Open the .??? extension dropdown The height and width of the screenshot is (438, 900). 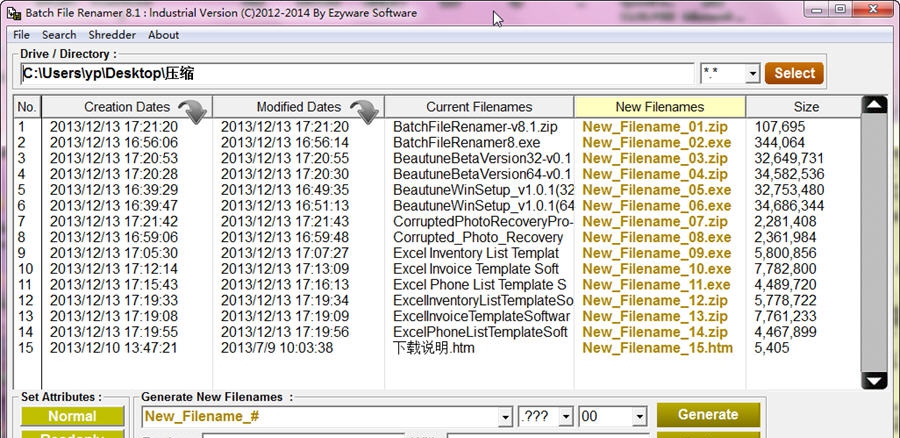566,417
